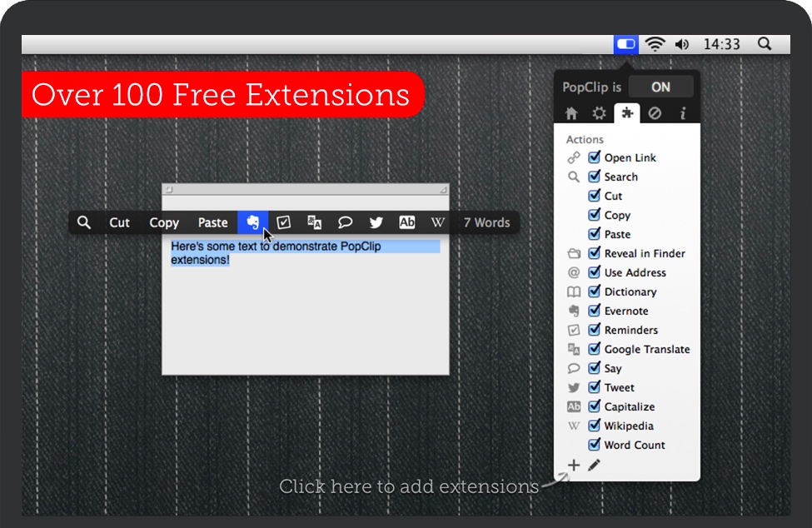This screenshot has width=812, height=528.
Task: Turn off the PopClip ON switch
Action: [x=660, y=87]
